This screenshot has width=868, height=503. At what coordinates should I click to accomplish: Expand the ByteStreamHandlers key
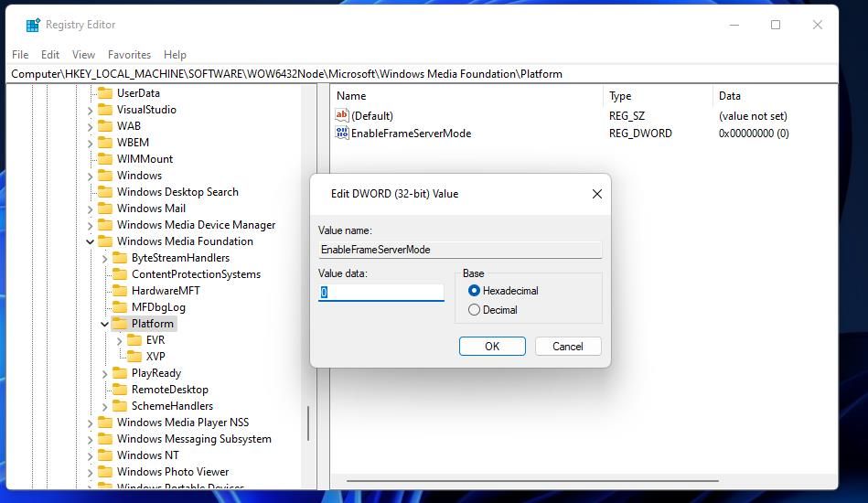104,259
